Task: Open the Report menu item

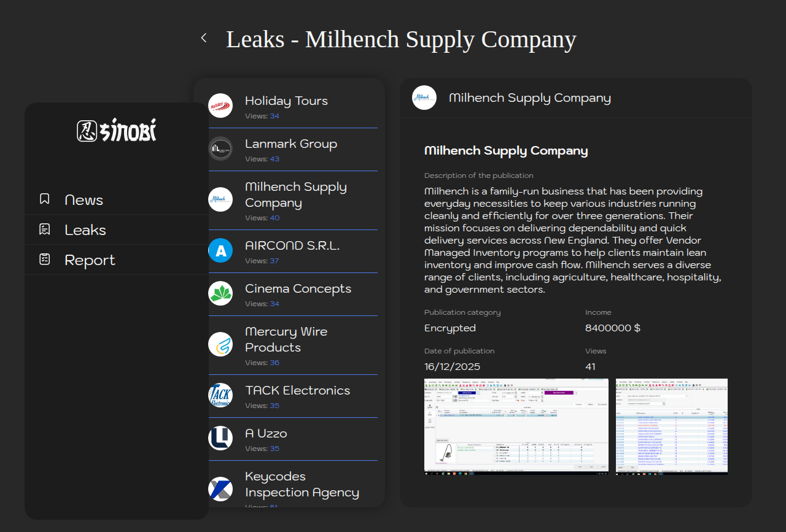Action: pos(90,260)
